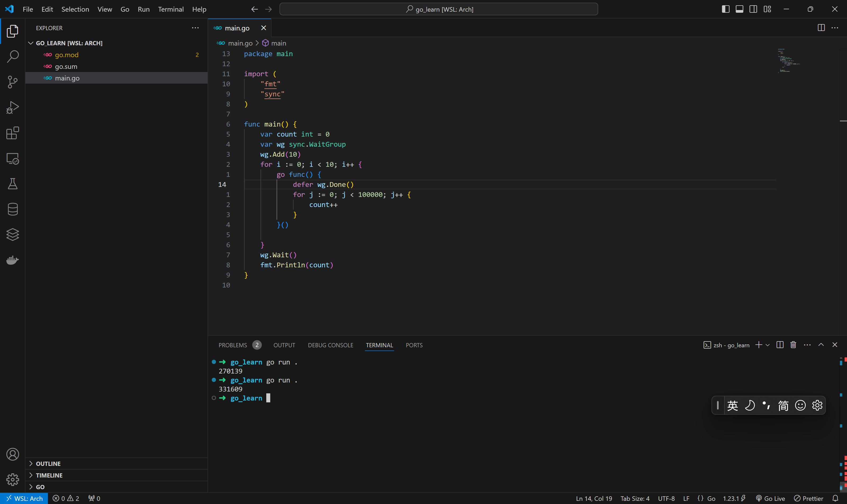The height and width of the screenshot is (504, 847).
Task: Open the Run and Debug view
Action: coord(12,107)
